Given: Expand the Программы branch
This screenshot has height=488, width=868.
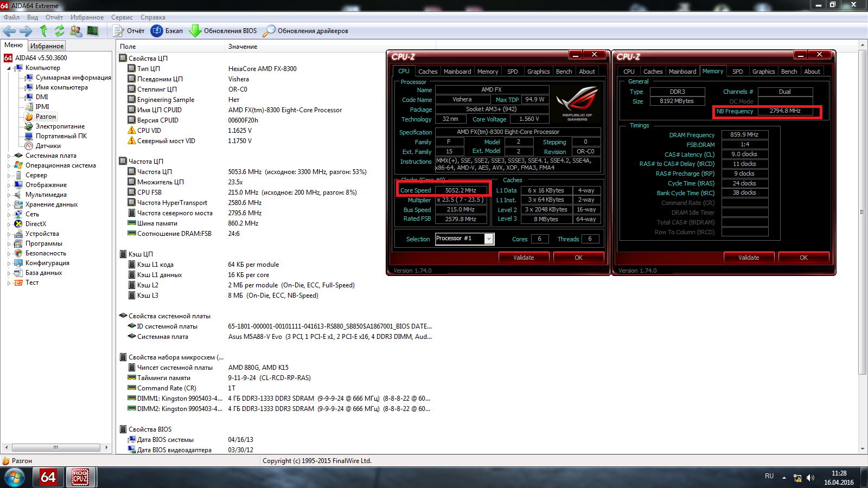Looking at the screenshot, I should pos(9,244).
